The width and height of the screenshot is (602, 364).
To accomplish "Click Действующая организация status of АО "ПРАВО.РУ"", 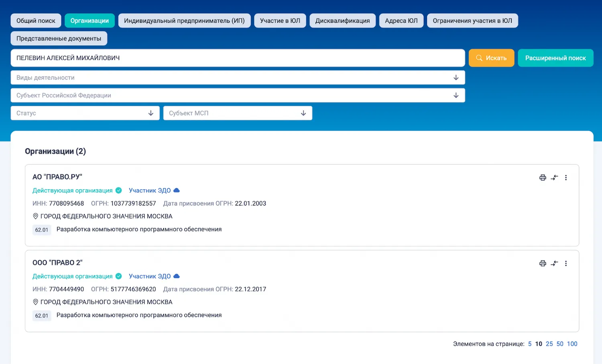I will tap(73, 190).
